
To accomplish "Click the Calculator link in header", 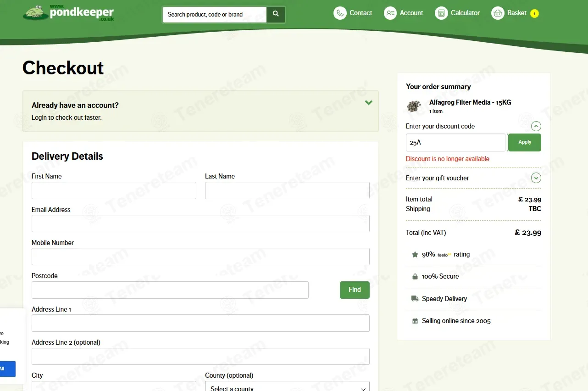I will tap(465, 13).
